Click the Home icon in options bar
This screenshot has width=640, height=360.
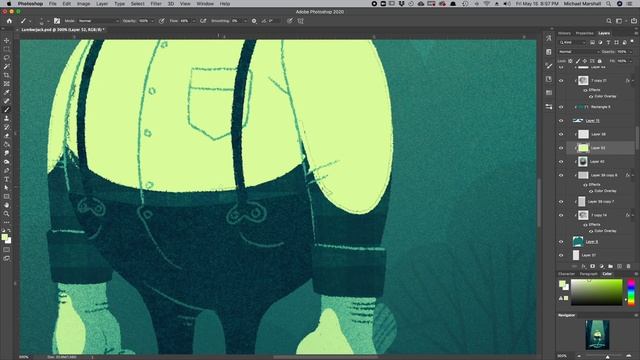coord(9,20)
